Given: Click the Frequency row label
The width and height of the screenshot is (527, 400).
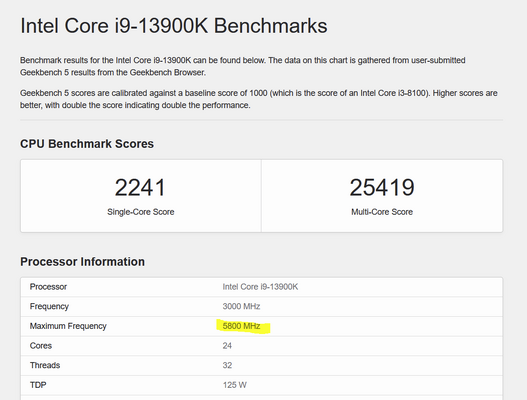Looking at the screenshot, I should [49, 307].
